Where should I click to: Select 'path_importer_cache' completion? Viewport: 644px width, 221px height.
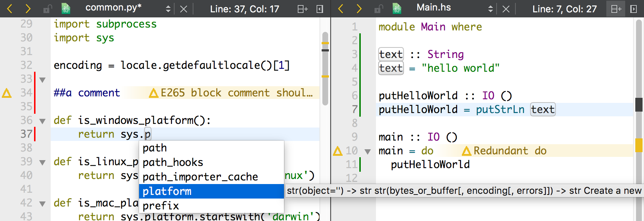[212, 177]
